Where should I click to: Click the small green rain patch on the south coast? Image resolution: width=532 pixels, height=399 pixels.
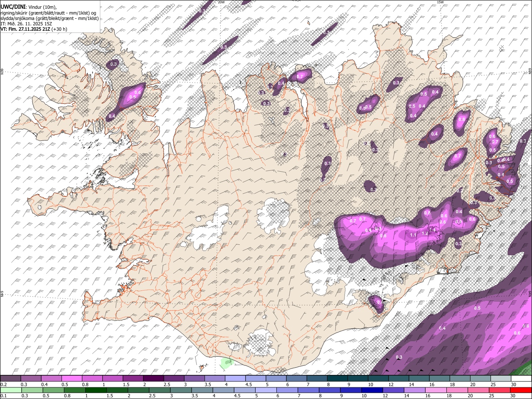coord(227,362)
